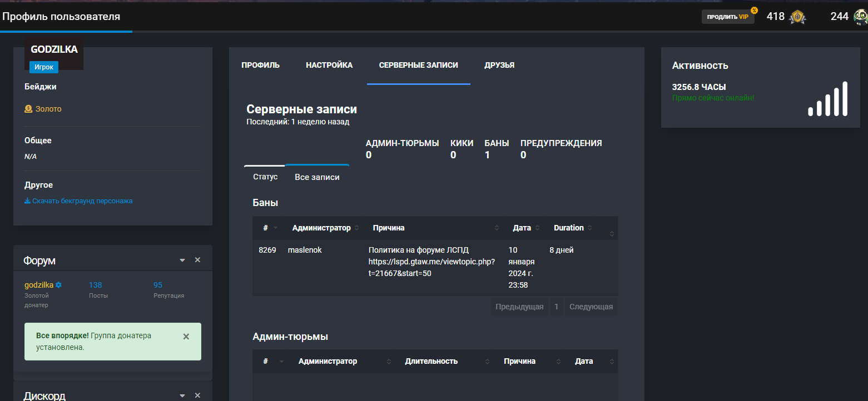
Task: Select the 'Все записи' sub-tab
Action: pyautogui.click(x=317, y=177)
